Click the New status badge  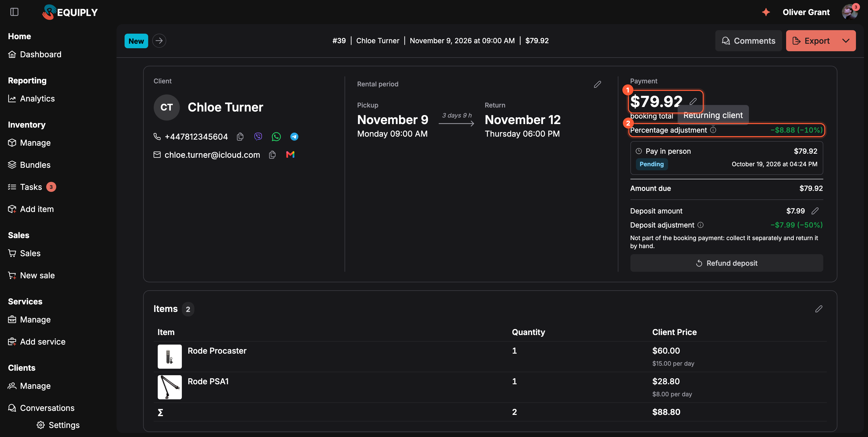point(136,41)
